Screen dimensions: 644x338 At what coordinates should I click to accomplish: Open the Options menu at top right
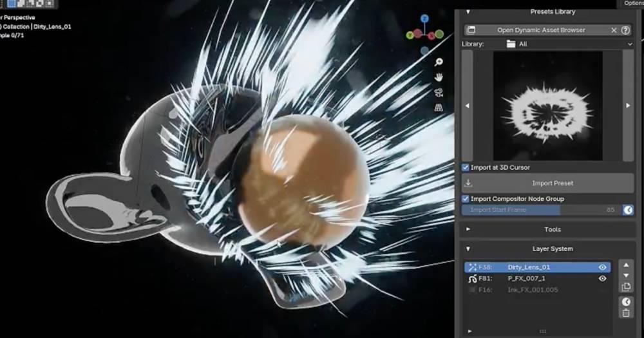tap(633, 3)
